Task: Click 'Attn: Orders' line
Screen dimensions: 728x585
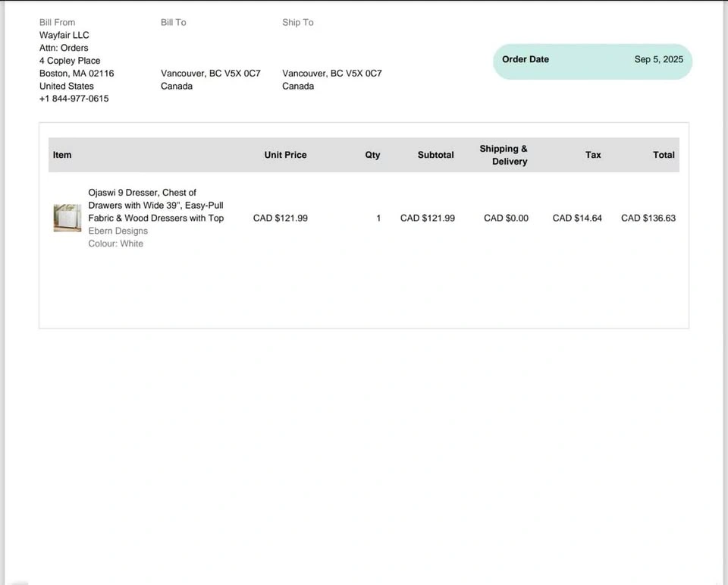Action: click(x=64, y=48)
